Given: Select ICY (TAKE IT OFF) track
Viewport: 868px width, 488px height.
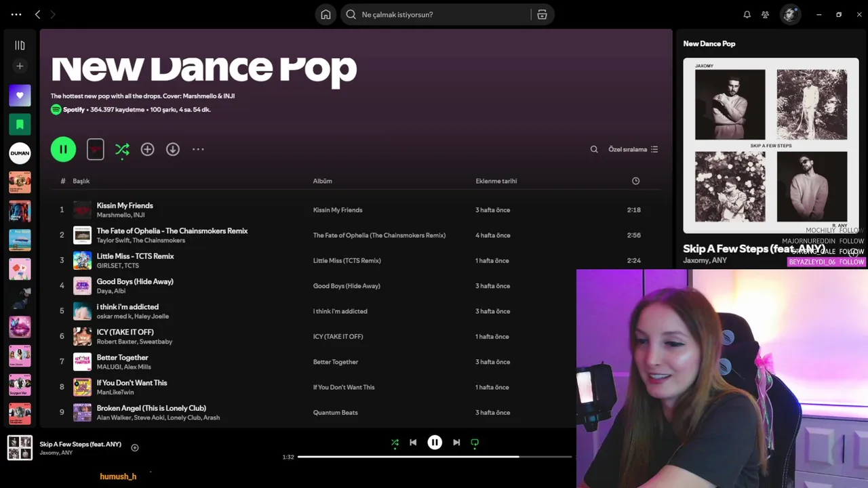Looking at the screenshot, I should (125, 332).
